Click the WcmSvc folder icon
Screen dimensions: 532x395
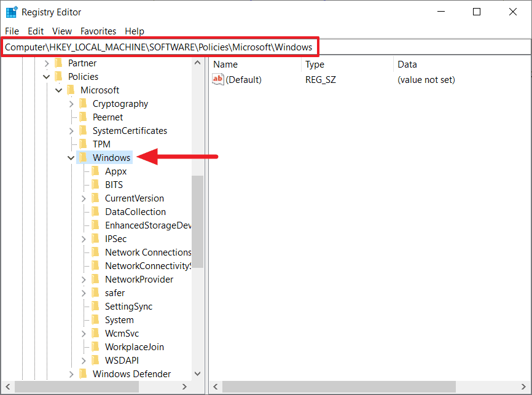[96, 334]
